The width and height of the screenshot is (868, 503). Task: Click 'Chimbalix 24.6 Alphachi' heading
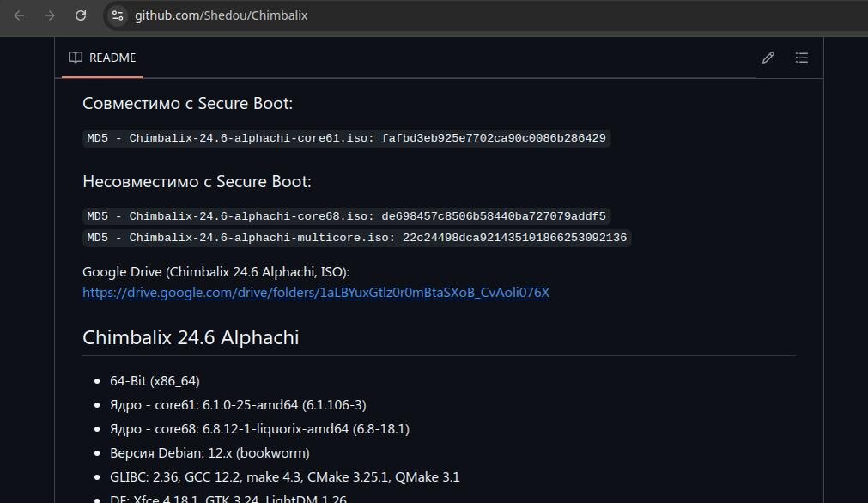[x=191, y=337]
